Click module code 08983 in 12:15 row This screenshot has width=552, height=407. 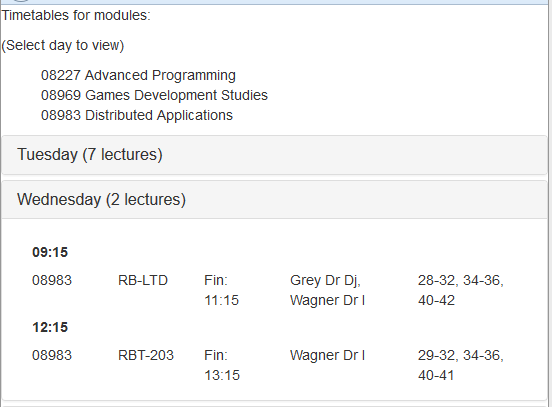(x=52, y=356)
